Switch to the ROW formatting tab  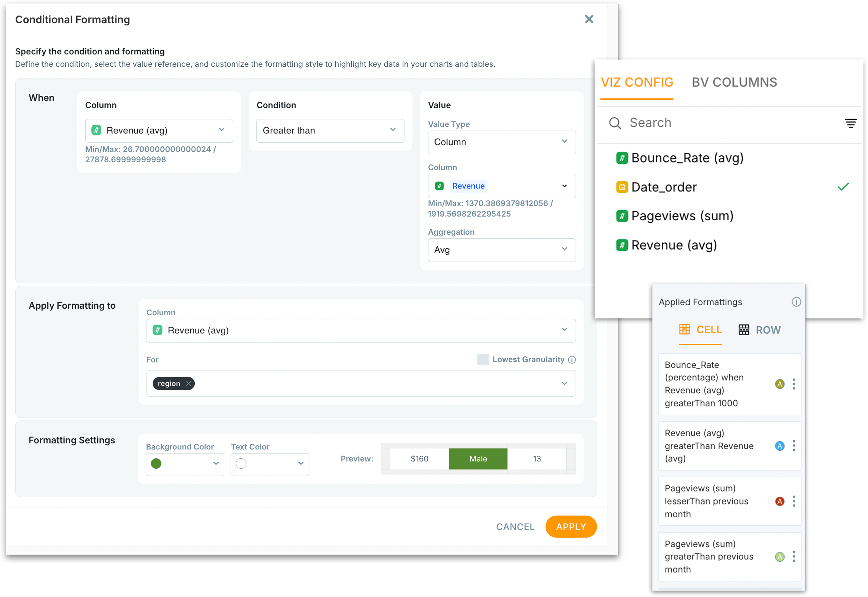[760, 330]
